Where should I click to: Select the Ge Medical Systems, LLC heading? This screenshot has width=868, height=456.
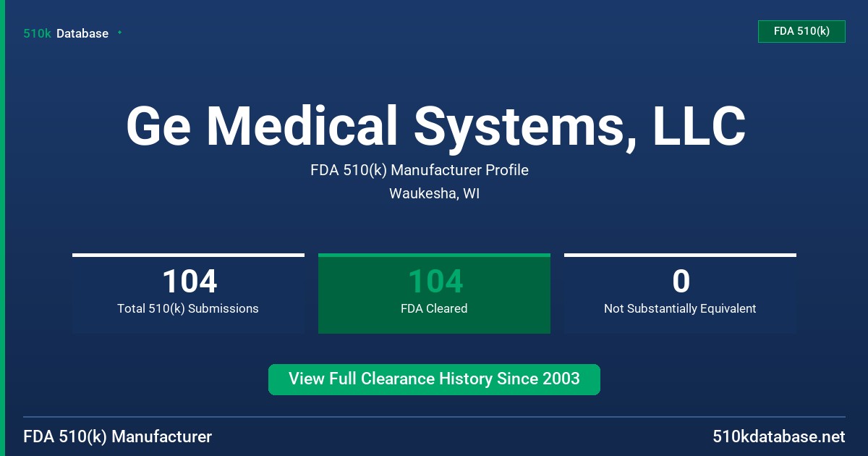click(435, 127)
